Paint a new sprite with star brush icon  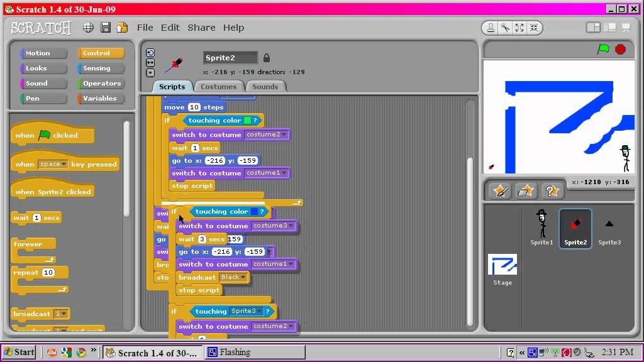tap(500, 191)
